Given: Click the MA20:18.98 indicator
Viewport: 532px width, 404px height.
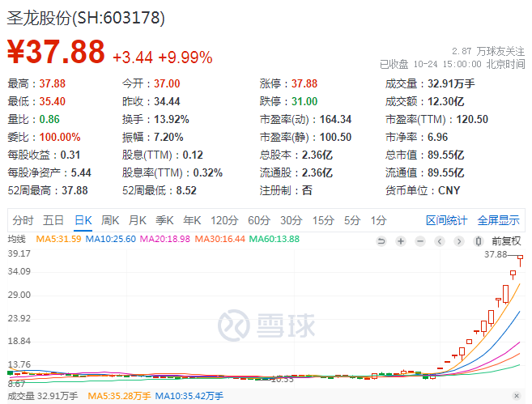Looking at the screenshot, I should click(x=165, y=239).
